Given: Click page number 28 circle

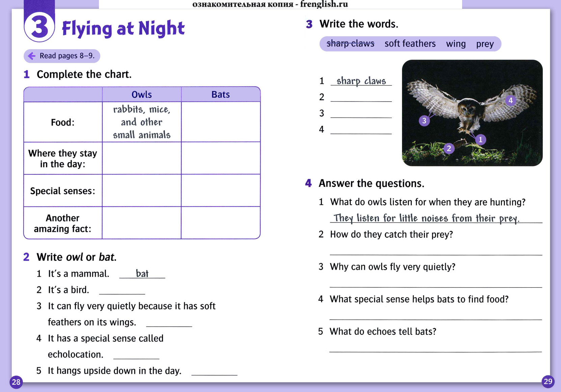Looking at the screenshot, I should 16,382.
